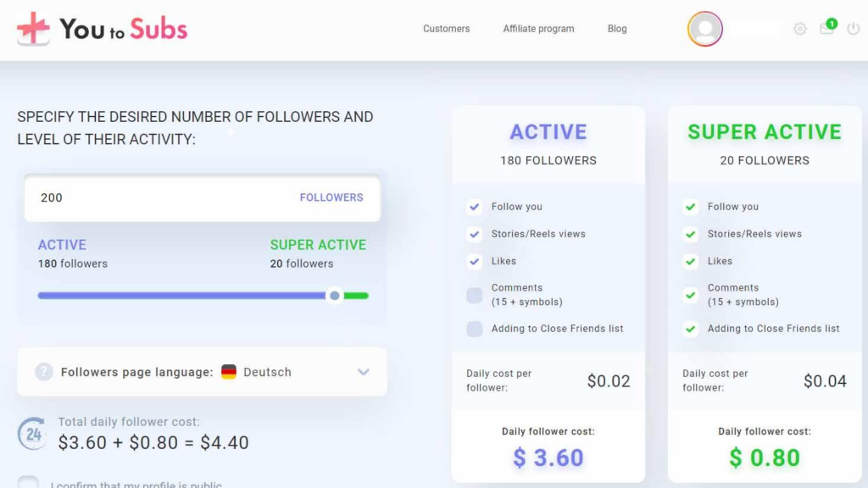868x488 pixels.
Task: Click the followers number input field
Action: [x=202, y=198]
